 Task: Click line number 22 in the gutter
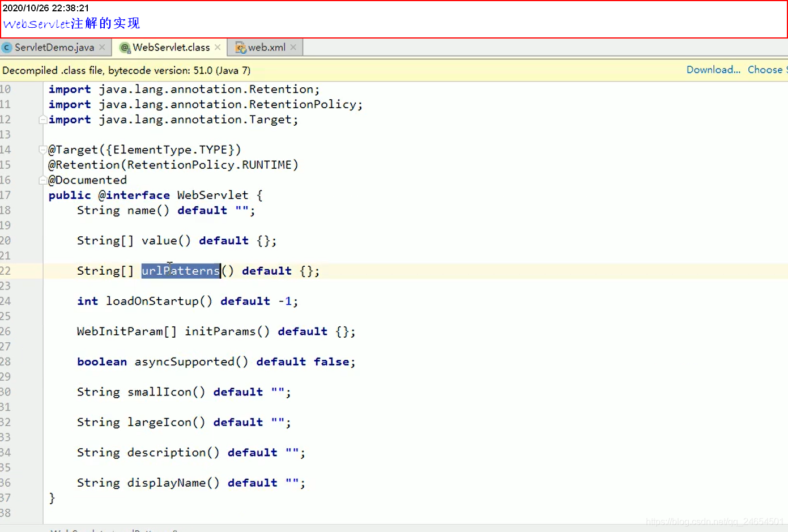[6, 271]
